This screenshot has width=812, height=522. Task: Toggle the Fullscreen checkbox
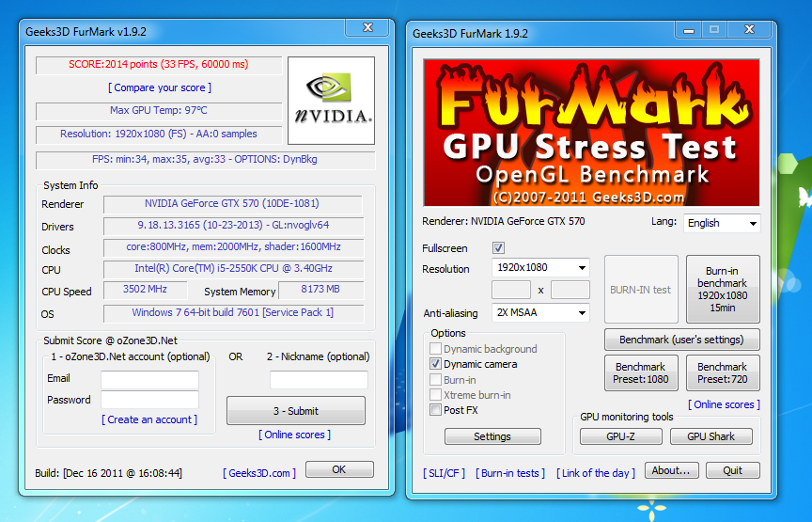click(498, 247)
